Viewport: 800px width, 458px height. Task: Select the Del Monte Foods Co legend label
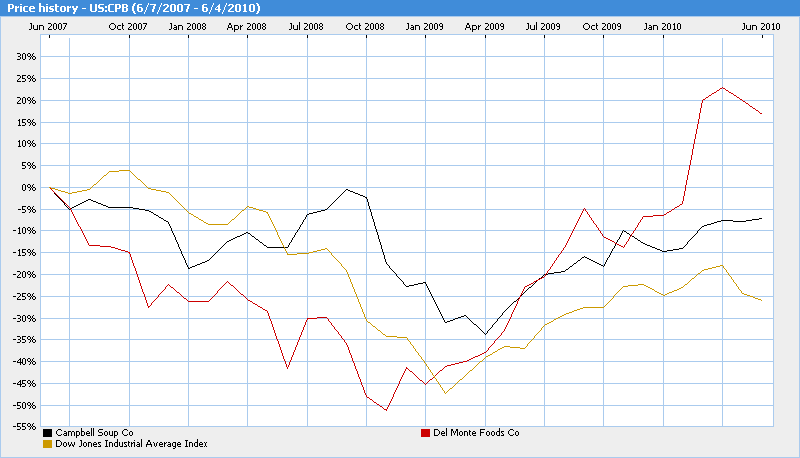(x=476, y=433)
